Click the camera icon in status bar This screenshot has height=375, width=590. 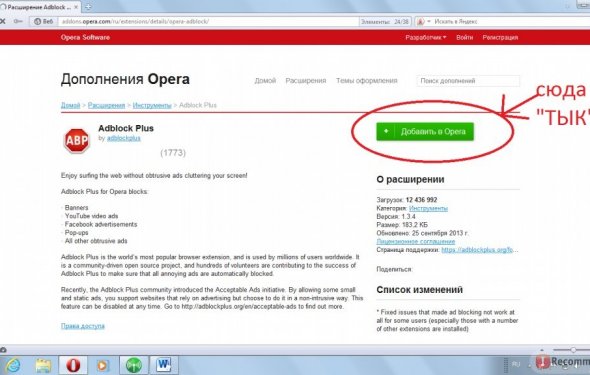pyautogui.click(x=3, y=350)
